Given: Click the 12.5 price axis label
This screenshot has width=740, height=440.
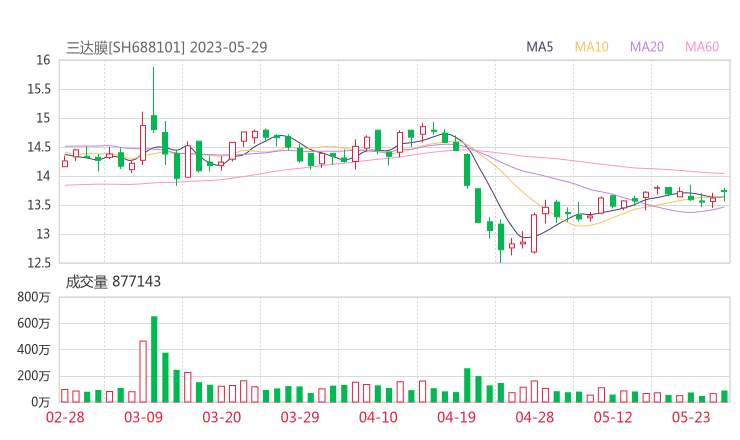Looking at the screenshot, I should pyautogui.click(x=39, y=263).
